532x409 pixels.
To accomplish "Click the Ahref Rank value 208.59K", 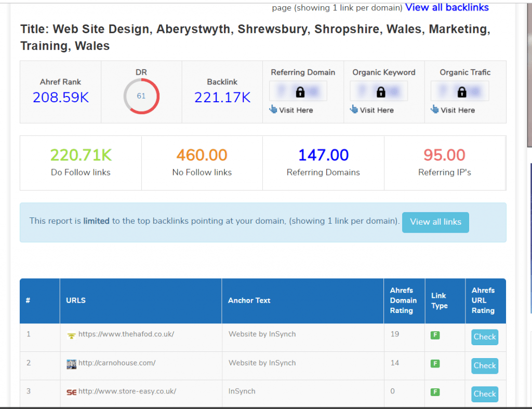I will pos(61,98).
